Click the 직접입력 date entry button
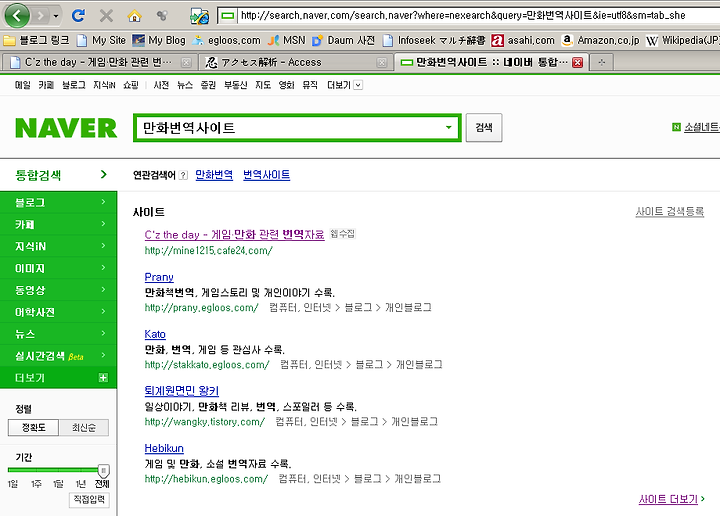The width and height of the screenshot is (720, 516). pyautogui.click(x=90, y=499)
